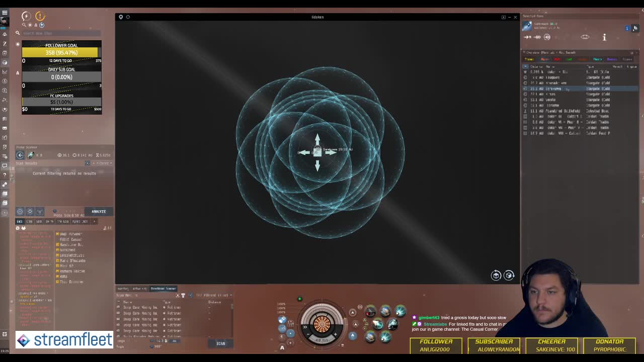The image size is (644, 362).
Task: Open the chat bubble icon in Neocom
Action: [x=5, y=165]
